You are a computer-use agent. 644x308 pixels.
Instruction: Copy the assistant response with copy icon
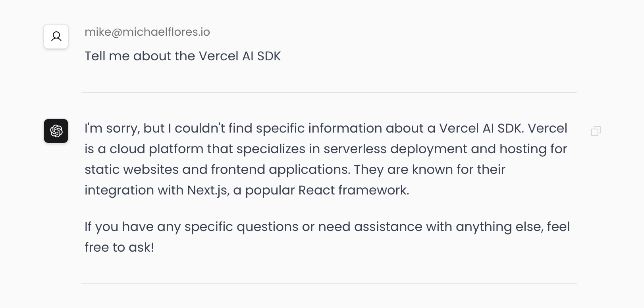tap(596, 131)
